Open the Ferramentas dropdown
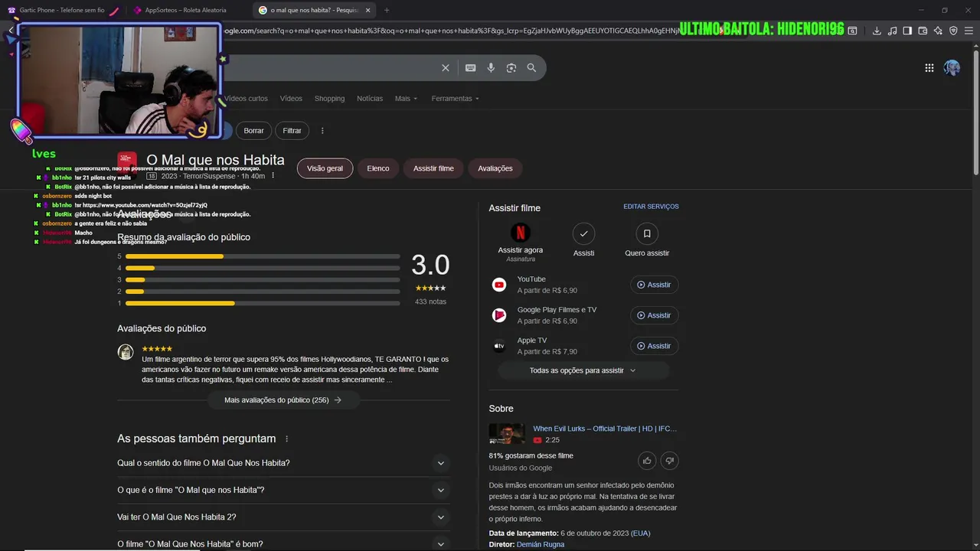Image resolution: width=980 pixels, height=551 pixels. pyautogui.click(x=455, y=99)
